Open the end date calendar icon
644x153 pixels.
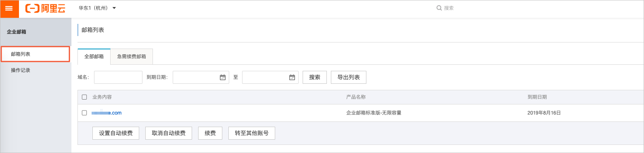pyautogui.click(x=292, y=77)
